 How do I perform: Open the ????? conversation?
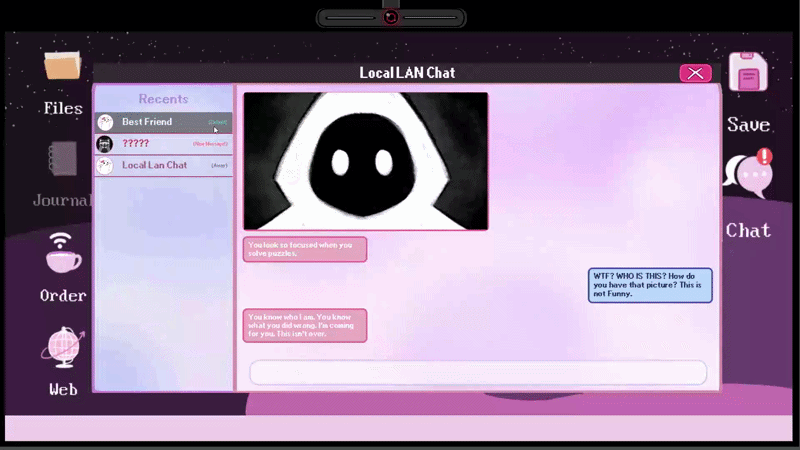pyautogui.click(x=163, y=144)
